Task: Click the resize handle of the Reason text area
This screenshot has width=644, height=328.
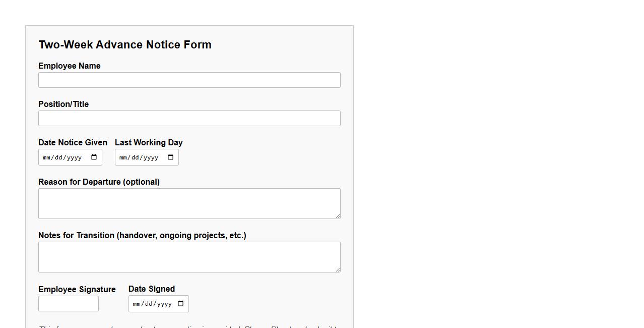Action: pyautogui.click(x=338, y=216)
